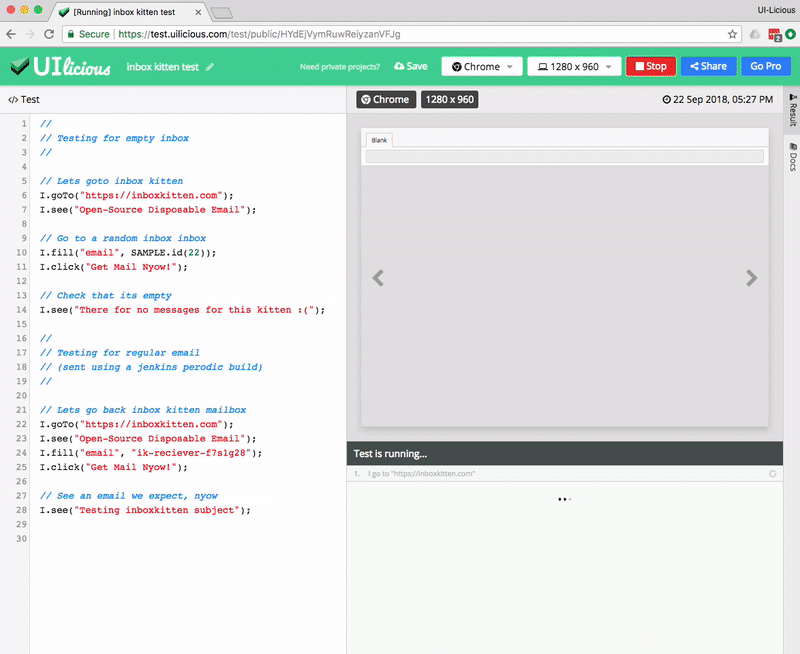800x654 pixels.
Task: Click the grey Drive extension icon
Action: coord(755,34)
